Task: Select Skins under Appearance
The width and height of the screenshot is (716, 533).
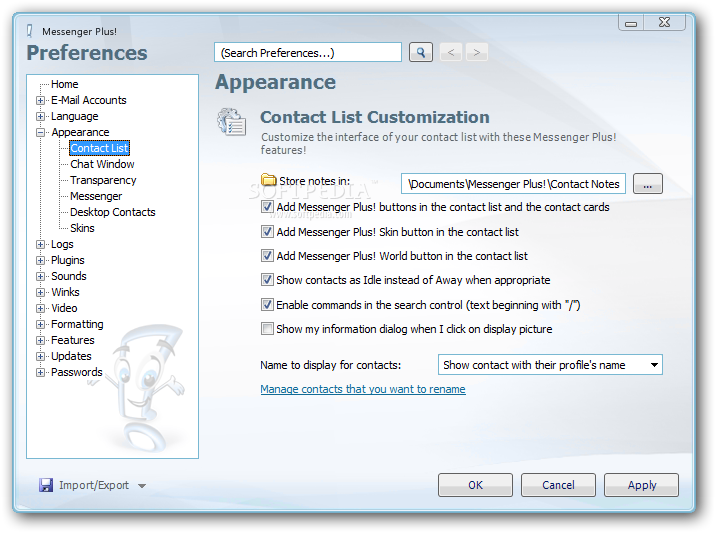Action: click(82, 228)
